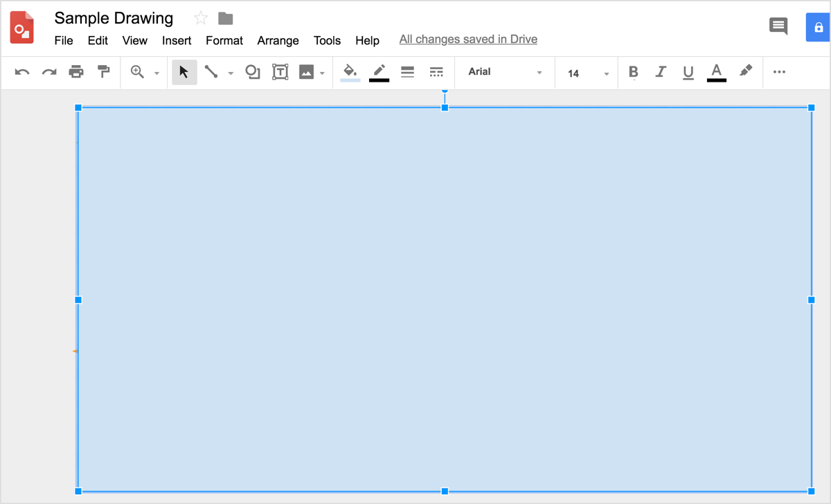Open the comments speech bubble icon
831x504 pixels.
point(778,26)
